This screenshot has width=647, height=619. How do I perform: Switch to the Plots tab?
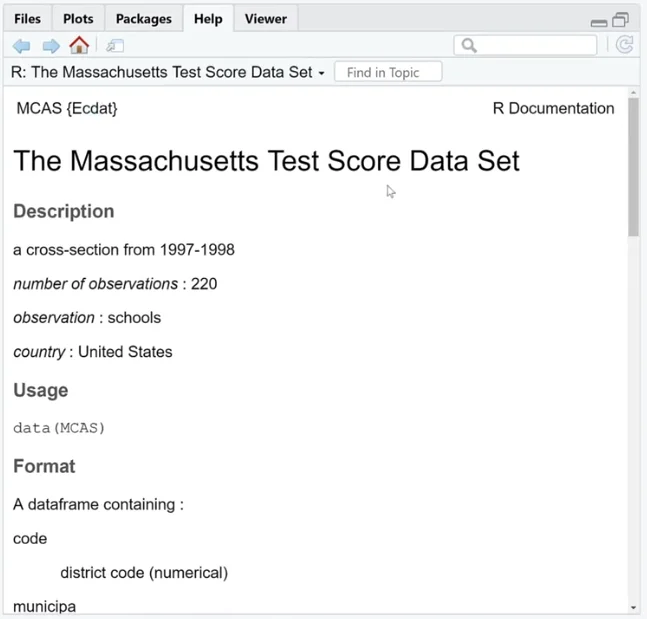pyautogui.click(x=78, y=19)
